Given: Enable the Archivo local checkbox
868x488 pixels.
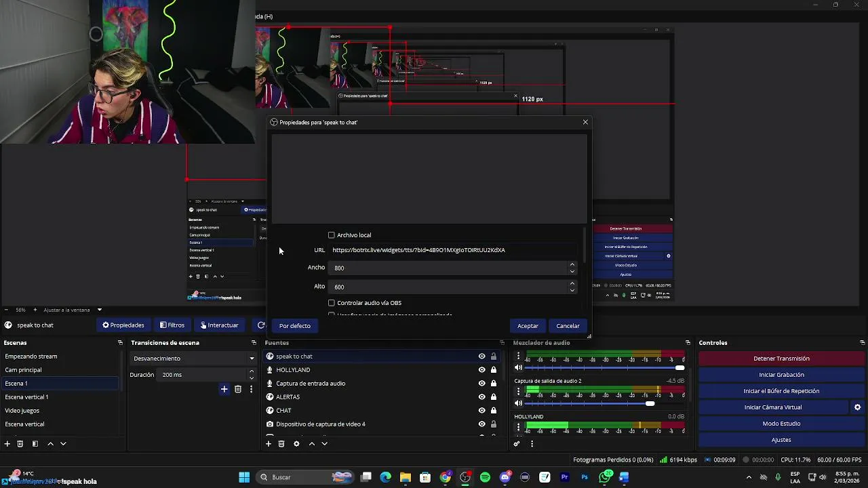Looking at the screenshot, I should pos(332,235).
